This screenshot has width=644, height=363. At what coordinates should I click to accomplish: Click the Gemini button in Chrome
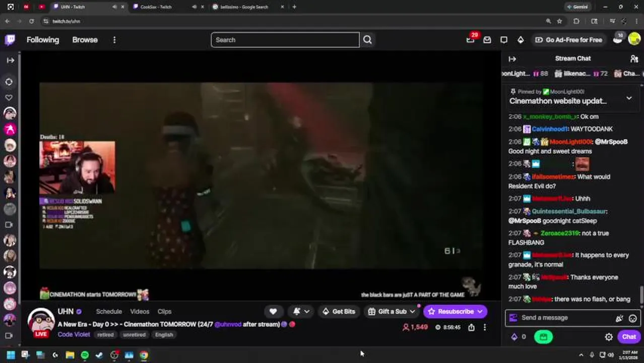(x=577, y=7)
